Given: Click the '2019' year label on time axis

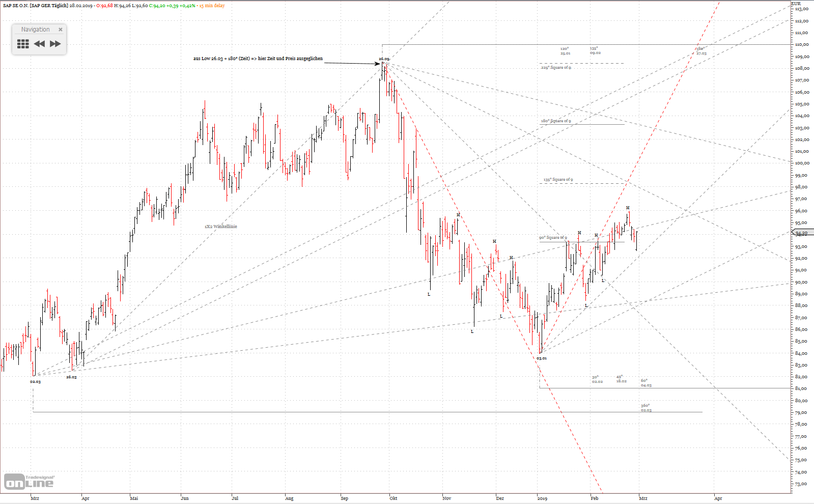Looking at the screenshot, I should click(x=542, y=498).
